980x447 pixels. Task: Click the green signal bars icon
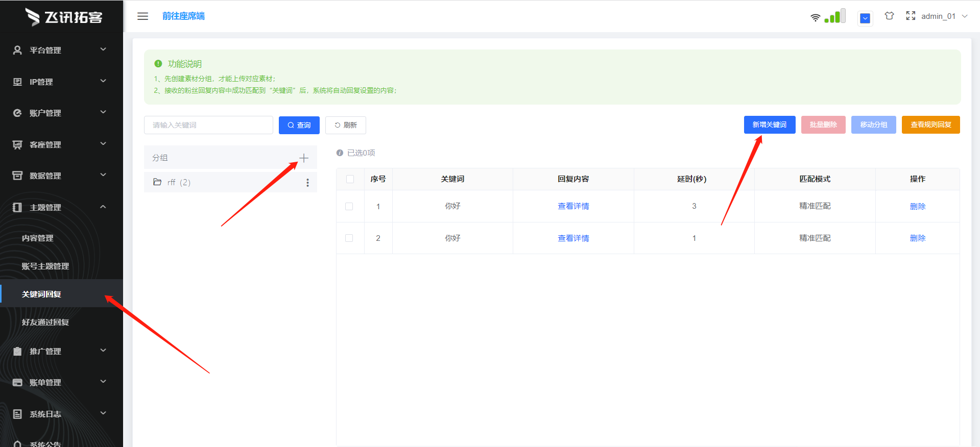[x=835, y=16]
